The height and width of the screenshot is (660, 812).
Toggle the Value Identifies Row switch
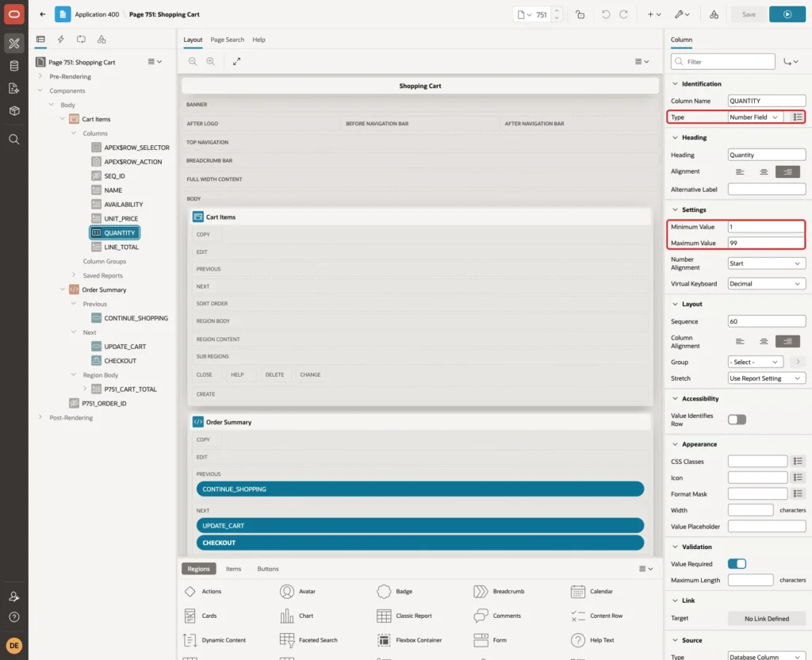pos(737,419)
